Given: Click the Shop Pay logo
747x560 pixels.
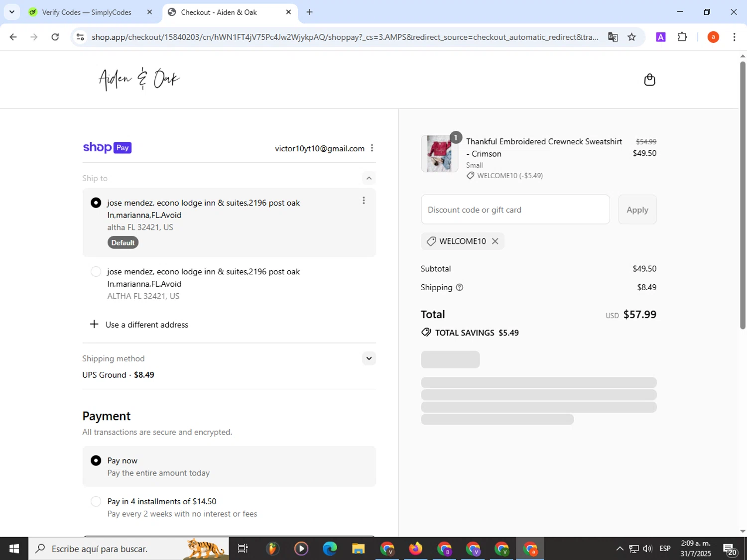Looking at the screenshot, I should coord(107,147).
